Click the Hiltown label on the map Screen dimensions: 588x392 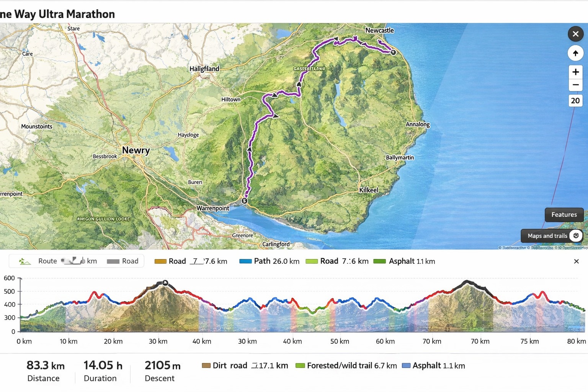coord(231,100)
